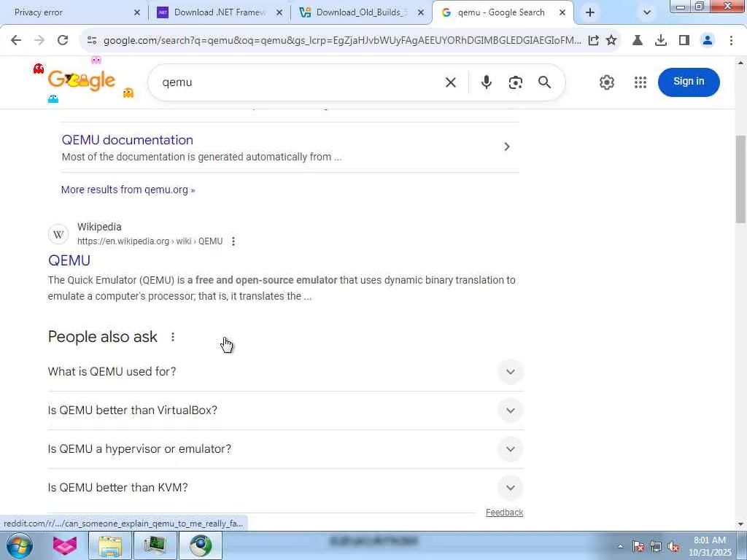This screenshot has width=747, height=560.
Task: Switch to Chrome taskbar icon
Action: pyautogui.click(x=201, y=545)
